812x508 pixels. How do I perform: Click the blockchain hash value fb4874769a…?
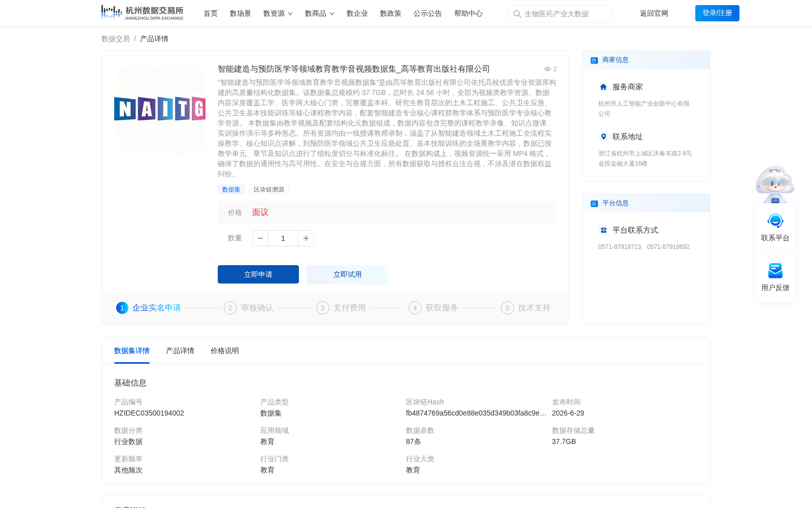coord(477,413)
